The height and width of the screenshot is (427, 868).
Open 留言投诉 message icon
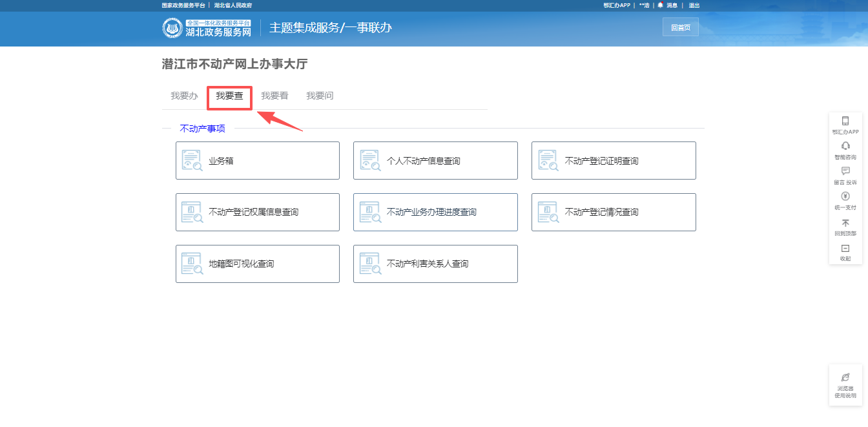845,171
